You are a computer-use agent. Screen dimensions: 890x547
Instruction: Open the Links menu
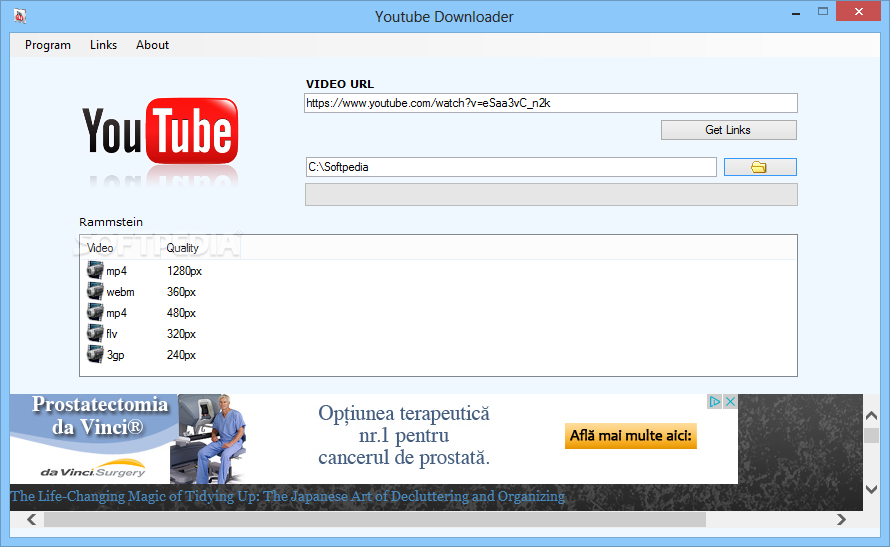point(103,45)
